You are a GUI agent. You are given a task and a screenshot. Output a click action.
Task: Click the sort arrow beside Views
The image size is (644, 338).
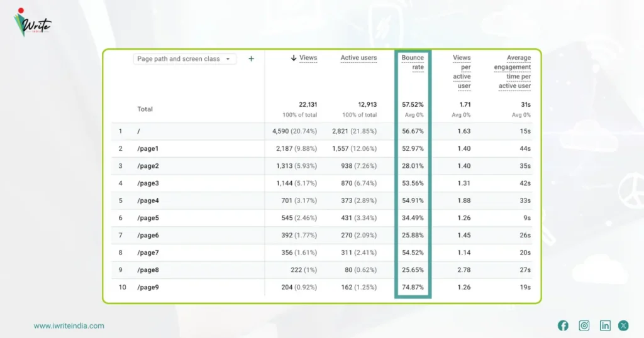click(x=294, y=58)
